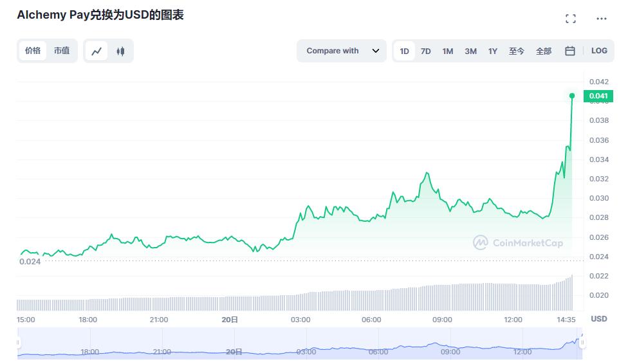Click the CoinMarketCap watermark logo
Screen dimensions: 628x364
518,242
